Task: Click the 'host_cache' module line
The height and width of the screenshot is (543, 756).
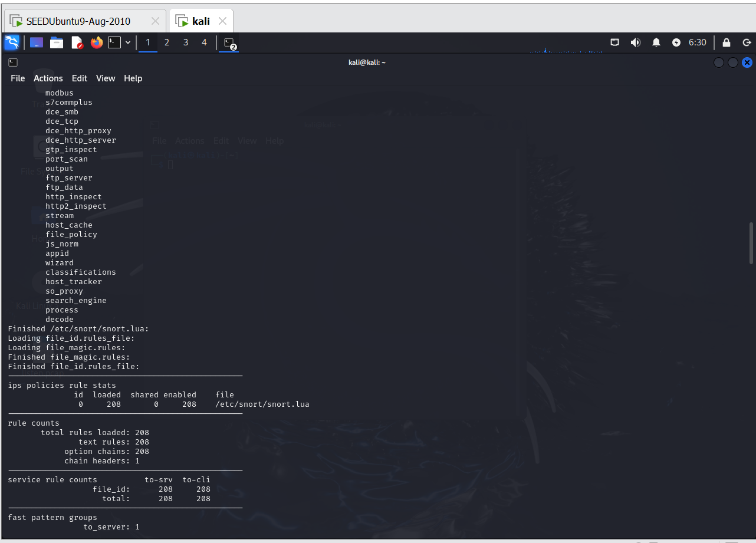Action: [x=69, y=225]
